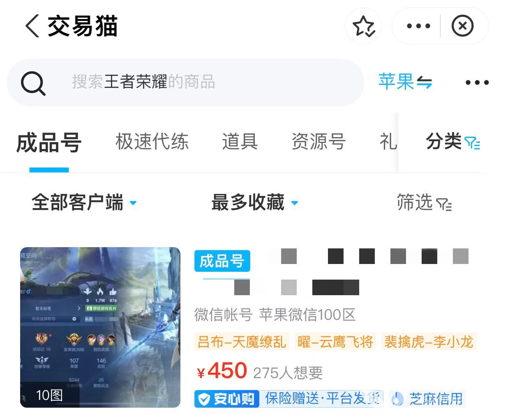Expand the 全部客户端 dropdown
Viewport: 510px width, 420px height.
pos(84,202)
